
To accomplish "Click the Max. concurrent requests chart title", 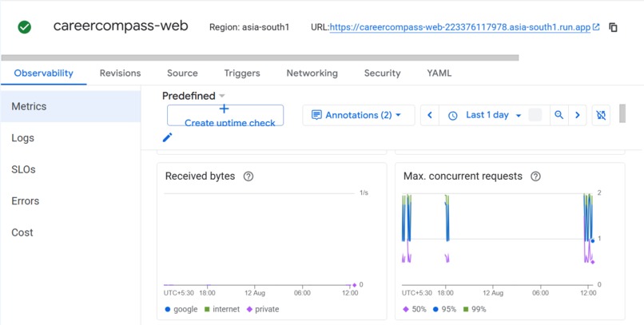I will click(x=463, y=176).
